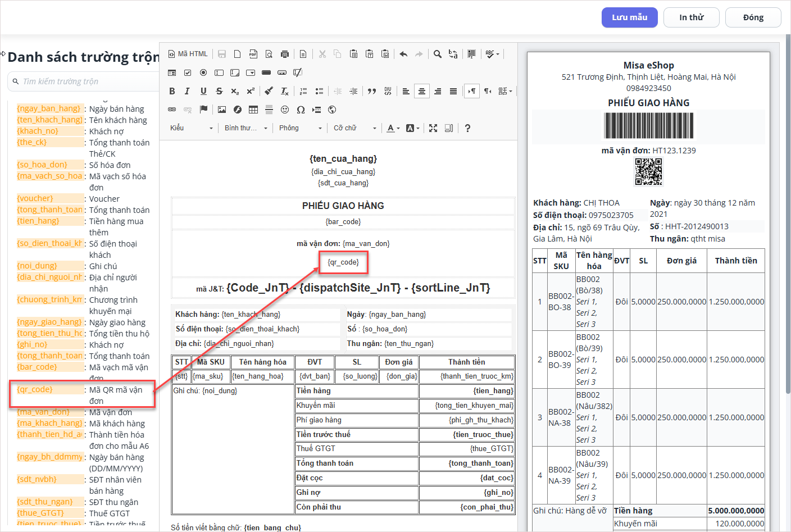Click the maximize editor icon
Image resolution: width=791 pixels, height=532 pixels.
433,128
